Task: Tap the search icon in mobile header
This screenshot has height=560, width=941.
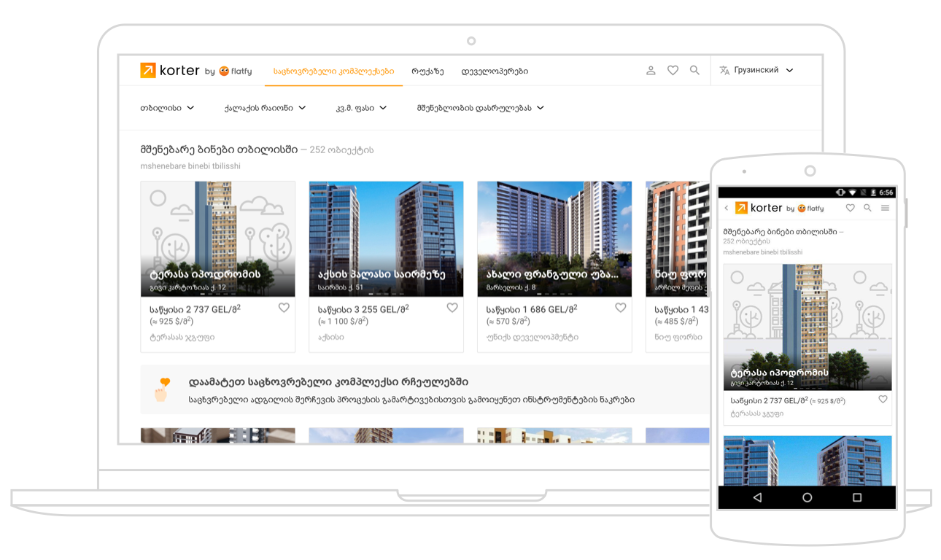Action: click(x=867, y=209)
